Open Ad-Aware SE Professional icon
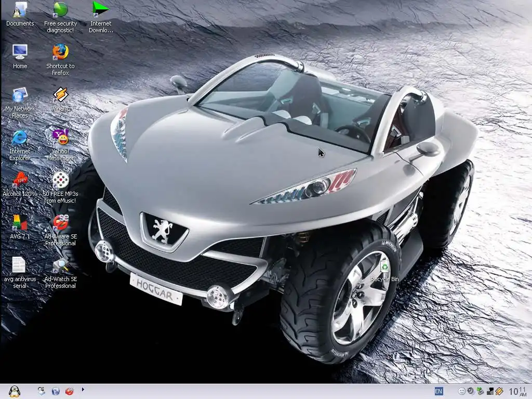The image size is (532, 399). tap(60, 230)
